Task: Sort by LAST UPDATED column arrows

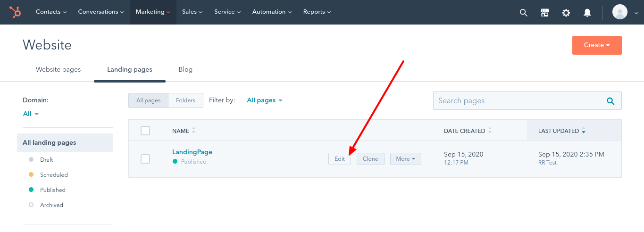Action: click(x=584, y=131)
